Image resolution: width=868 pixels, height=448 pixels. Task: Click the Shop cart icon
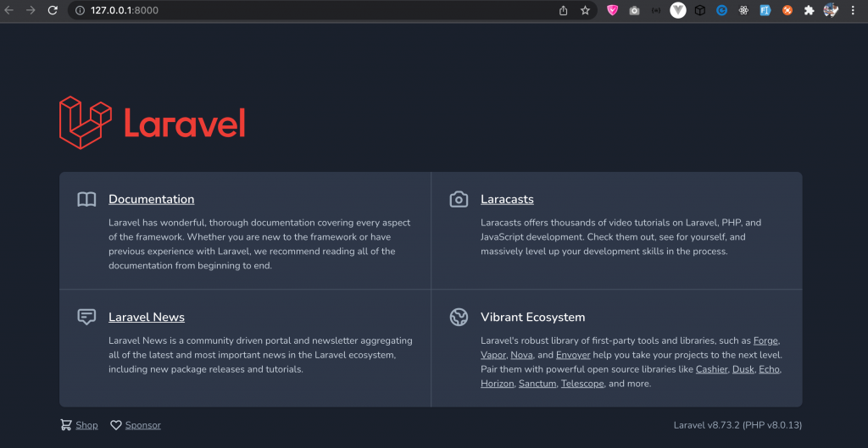[66, 425]
